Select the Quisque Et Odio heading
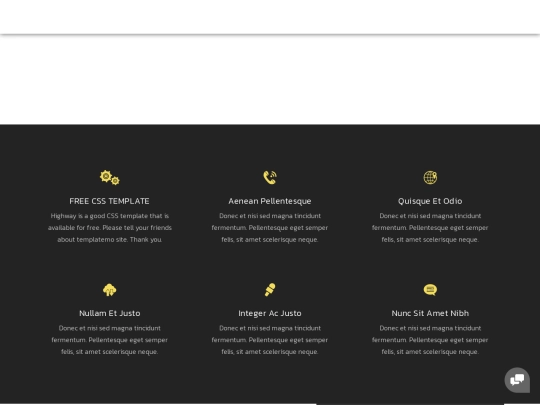The width and height of the screenshot is (540, 405). [x=430, y=201]
